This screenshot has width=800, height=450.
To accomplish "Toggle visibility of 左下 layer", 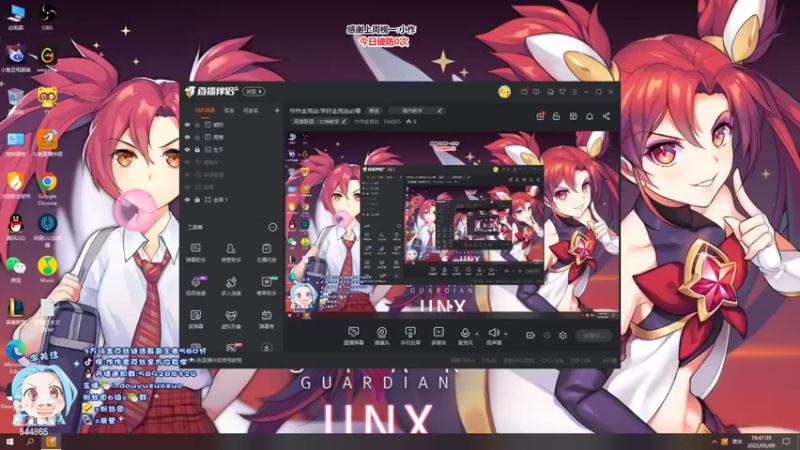I will click(x=187, y=149).
